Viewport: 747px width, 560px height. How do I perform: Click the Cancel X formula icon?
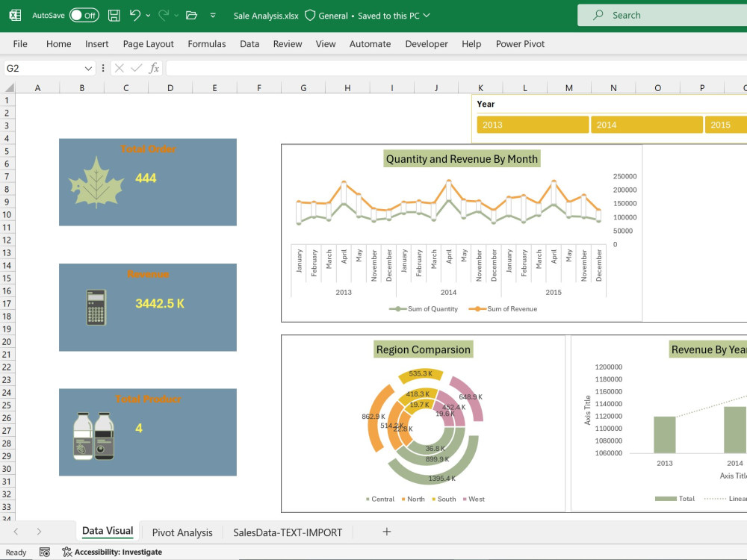tap(119, 68)
